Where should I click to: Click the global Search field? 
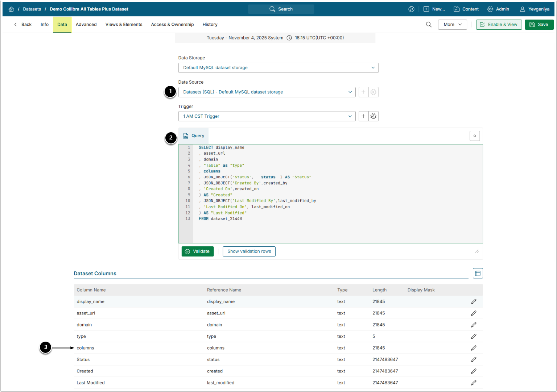[281, 9]
